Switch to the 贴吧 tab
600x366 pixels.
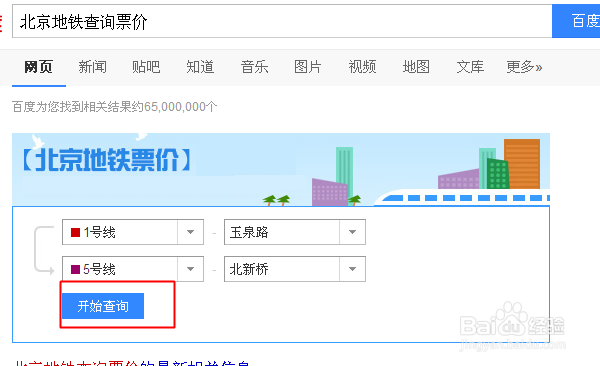click(146, 67)
